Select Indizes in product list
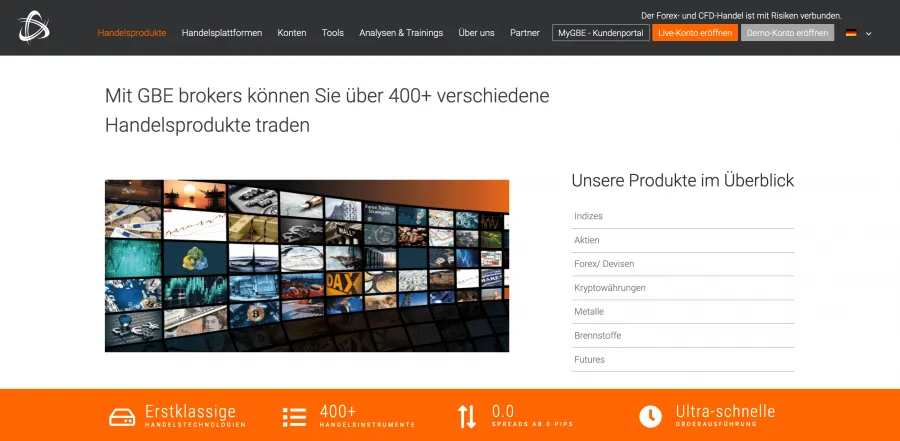The image size is (900, 441). 682,216
